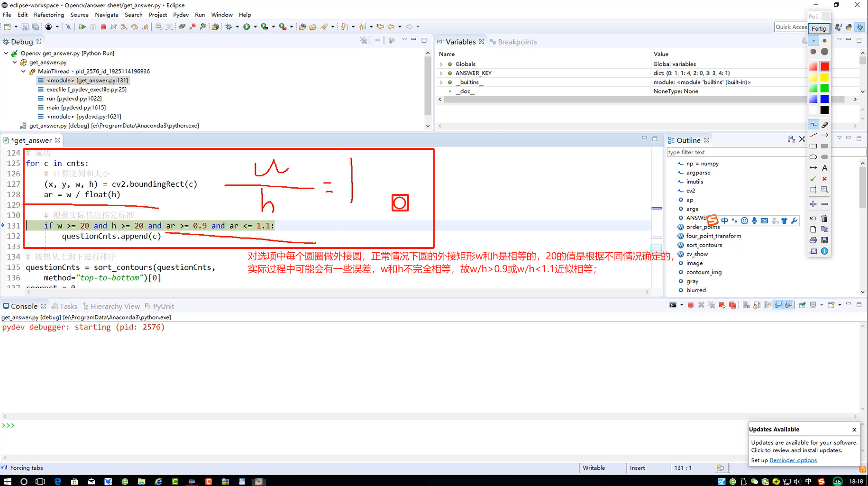This screenshot has height=486, width=868.
Task: Pick the solid green color swatch
Action: tap(824, 89)
